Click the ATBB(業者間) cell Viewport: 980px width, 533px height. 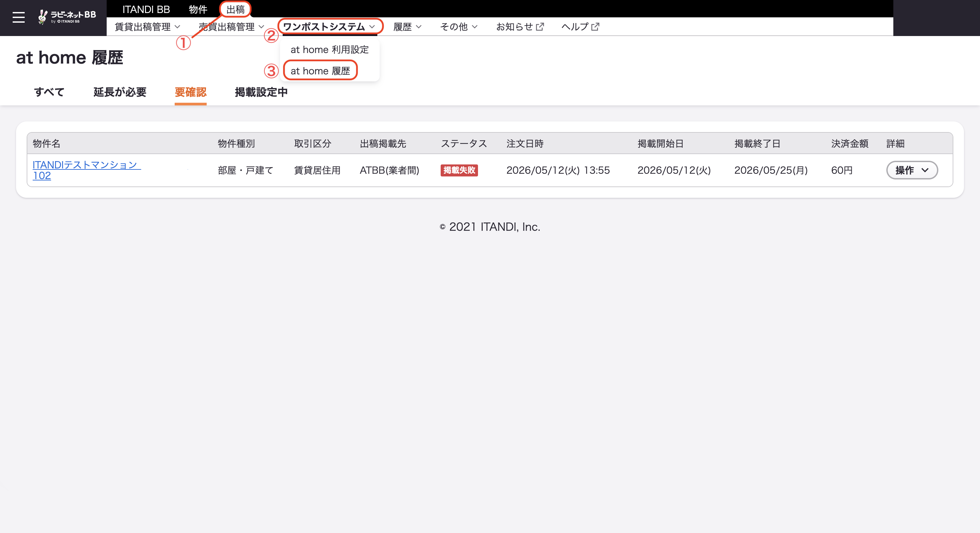click(x=390, y=170)
